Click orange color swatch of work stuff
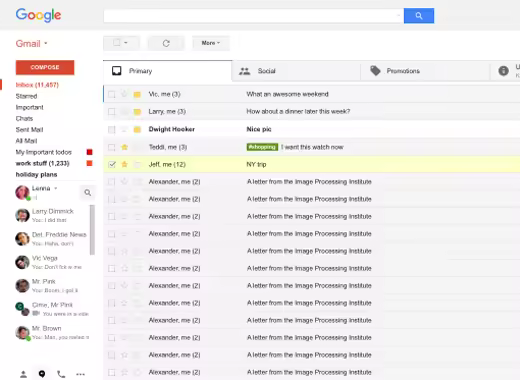Image resolution: width=520 pixels, height=380 pixels. [x=89, y=163]
